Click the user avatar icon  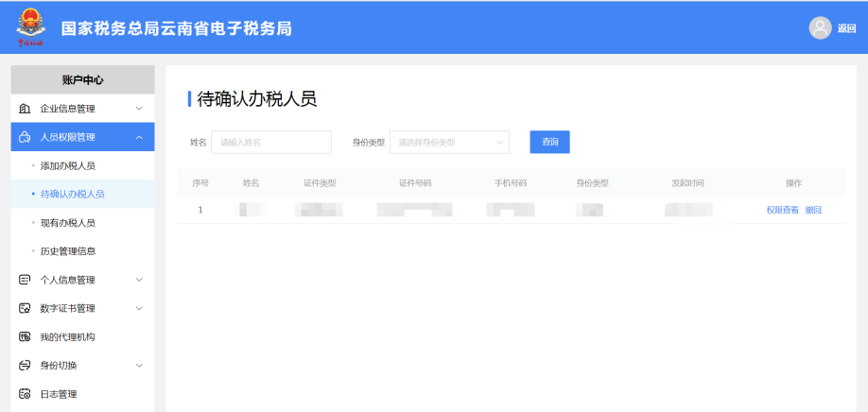click(x=820, y=28)
